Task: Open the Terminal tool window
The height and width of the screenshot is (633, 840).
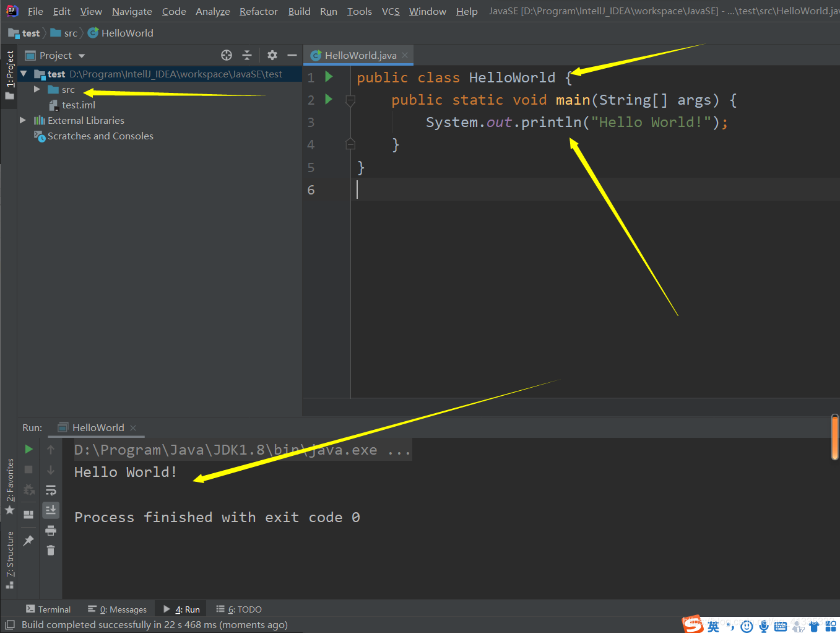Action: point(48,609)
